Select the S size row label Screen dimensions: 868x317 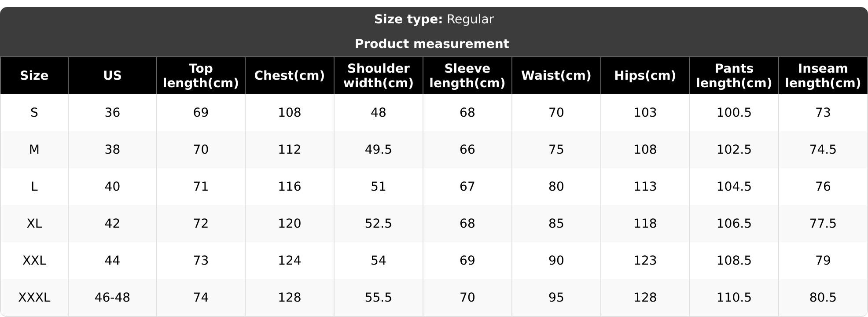pyautogui.click(x=34, y=113)
